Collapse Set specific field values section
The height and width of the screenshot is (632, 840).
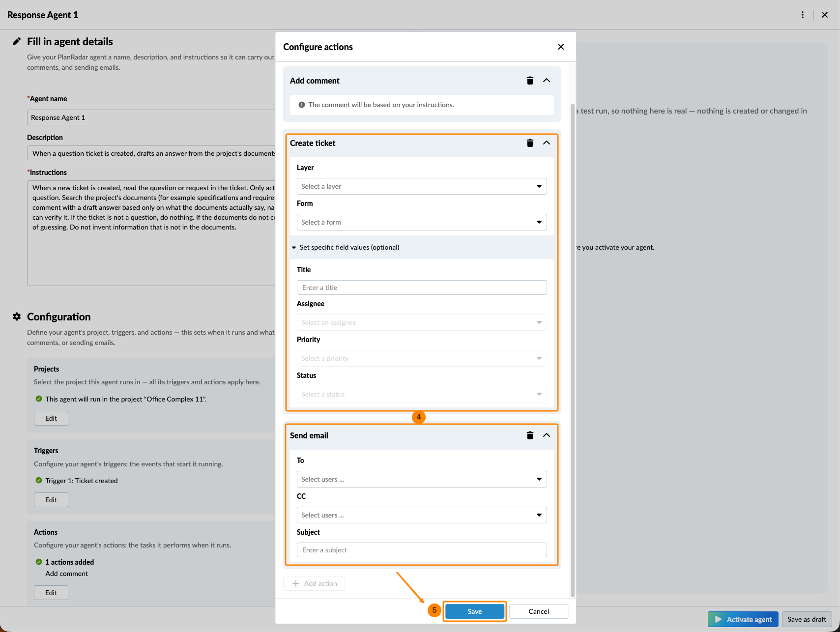346,247
